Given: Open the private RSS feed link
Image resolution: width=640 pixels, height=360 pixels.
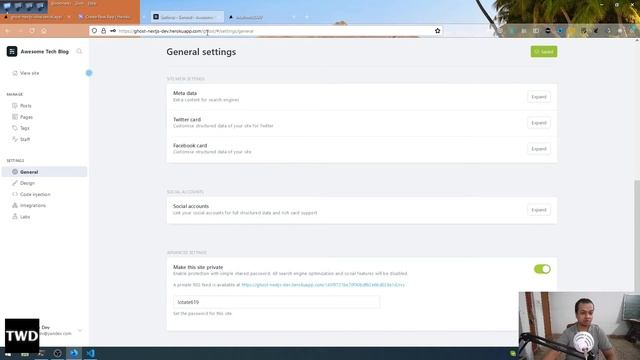Looking at the screenshot, I should [x=323, y=285].
